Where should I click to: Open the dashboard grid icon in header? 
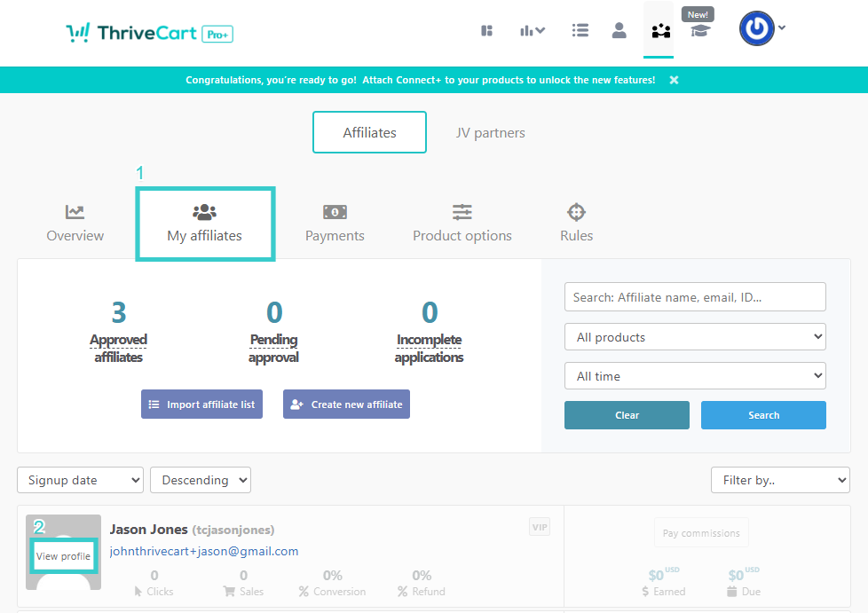point(486,31)
